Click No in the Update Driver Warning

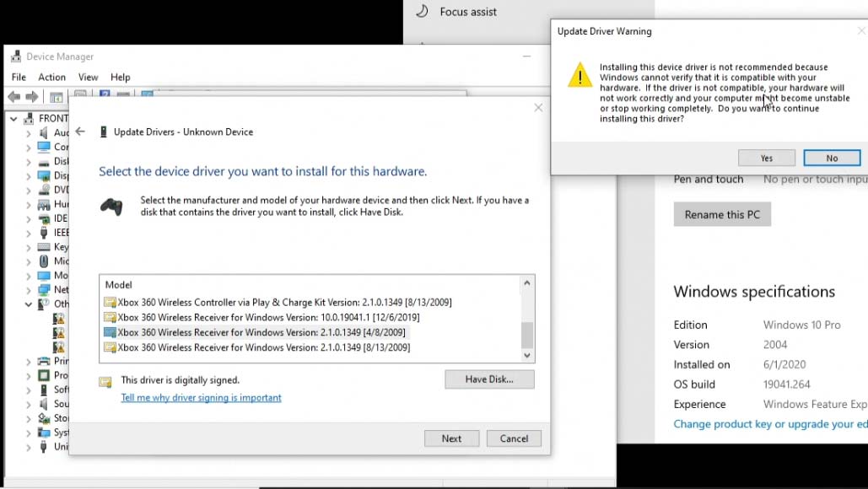point(832,158)
